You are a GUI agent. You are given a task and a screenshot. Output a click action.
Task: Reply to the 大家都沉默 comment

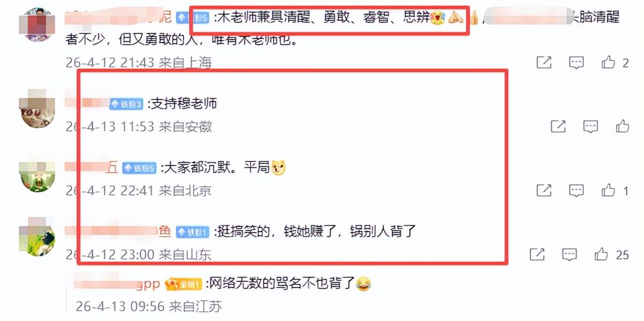(x=576, y=190)
